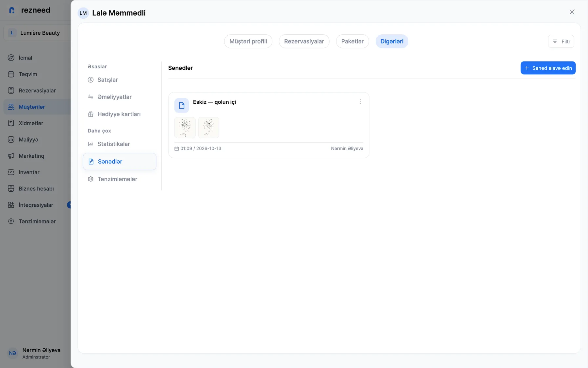
Task: Click the main sidebar Tənzimləmələr gear icon
Action: click(11, 221)
